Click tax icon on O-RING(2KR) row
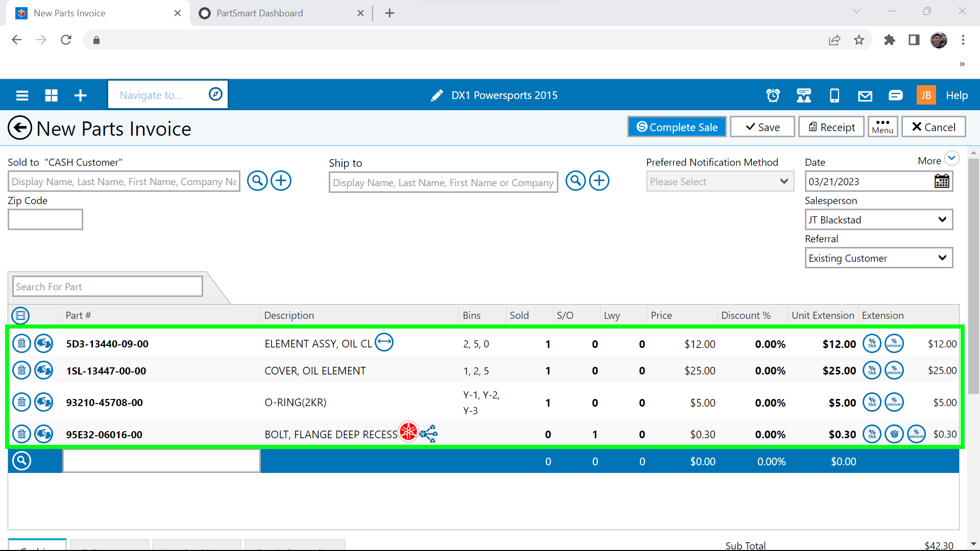This screenshot has width=980, height=551. click(x=872, y=402)
